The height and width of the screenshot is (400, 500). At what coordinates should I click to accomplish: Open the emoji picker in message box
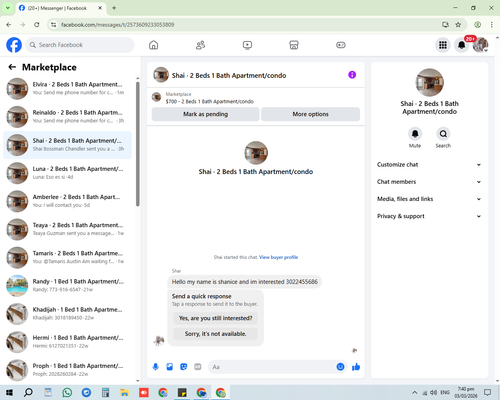pos(340,367)
